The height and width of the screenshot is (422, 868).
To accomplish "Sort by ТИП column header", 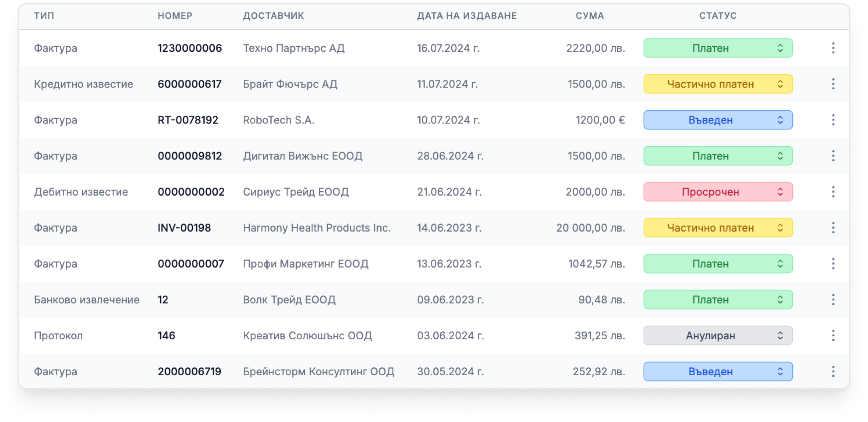I will (44, 16).
